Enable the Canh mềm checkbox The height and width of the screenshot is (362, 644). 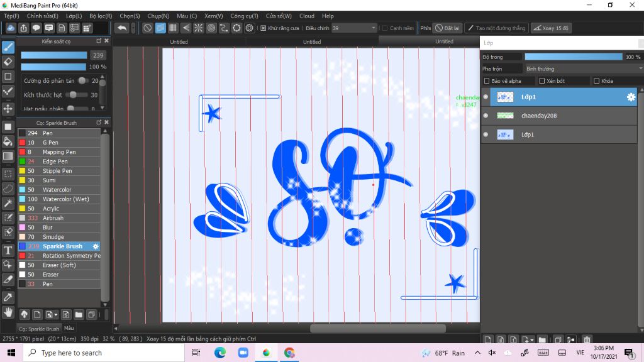point(385,28)
